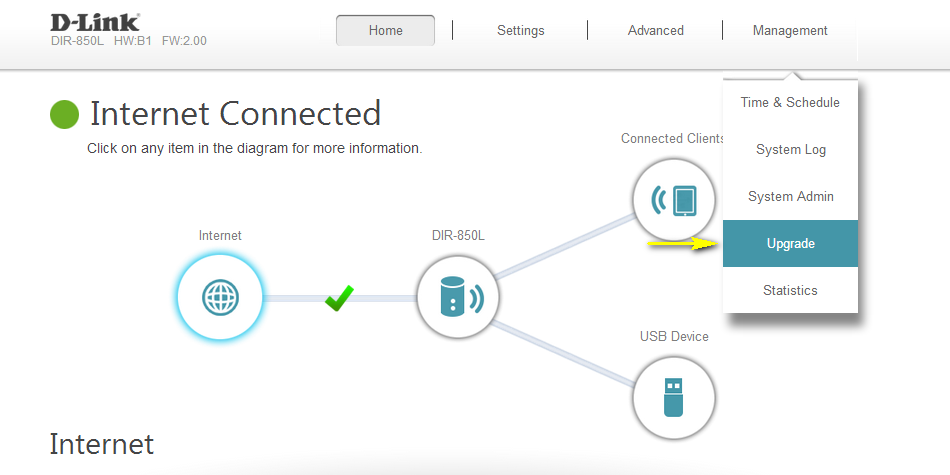Click the Internet label above the globe

coord(220,236)
